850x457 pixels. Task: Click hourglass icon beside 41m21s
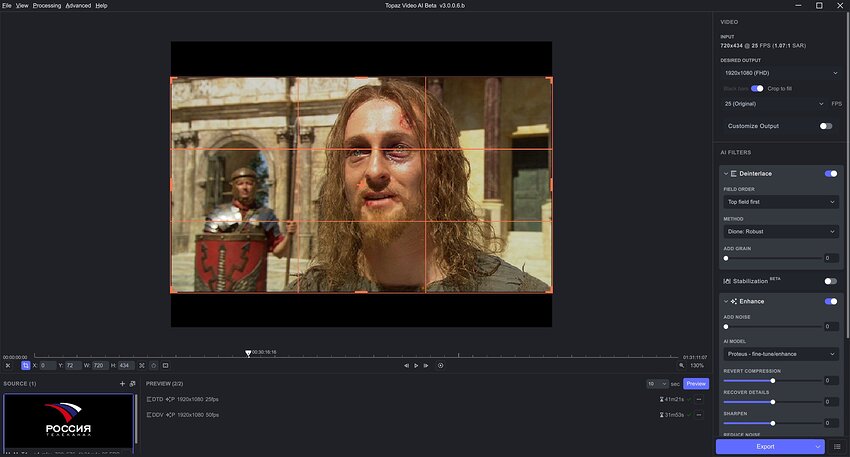(661, 400)
